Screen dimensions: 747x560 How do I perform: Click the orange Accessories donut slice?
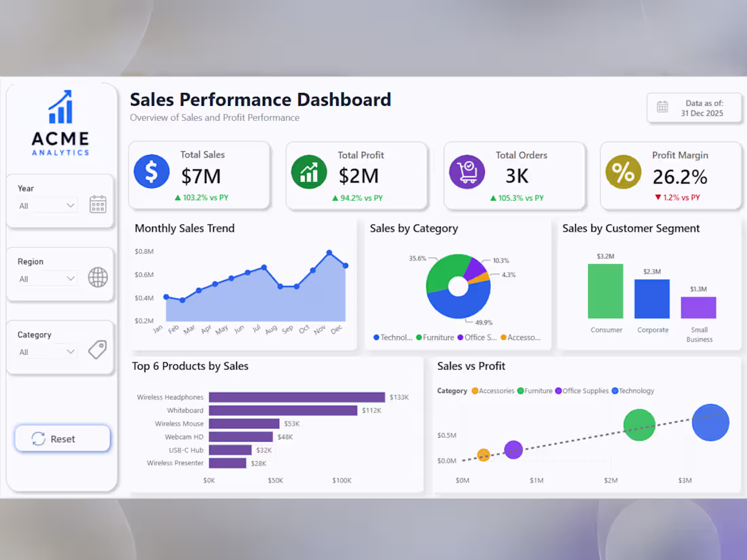(x=480, y=278)
